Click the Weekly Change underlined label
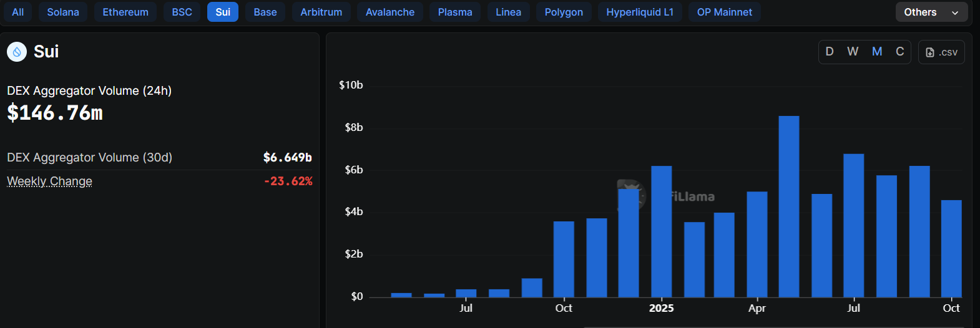Viewport: 980px width, 328px height. (49, 181)
